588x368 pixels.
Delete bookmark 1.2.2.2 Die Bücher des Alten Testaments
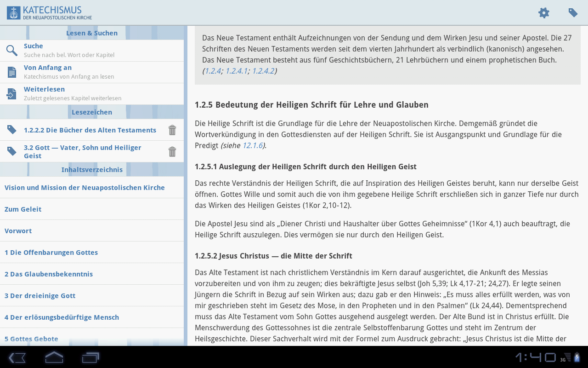coord(172,130)
